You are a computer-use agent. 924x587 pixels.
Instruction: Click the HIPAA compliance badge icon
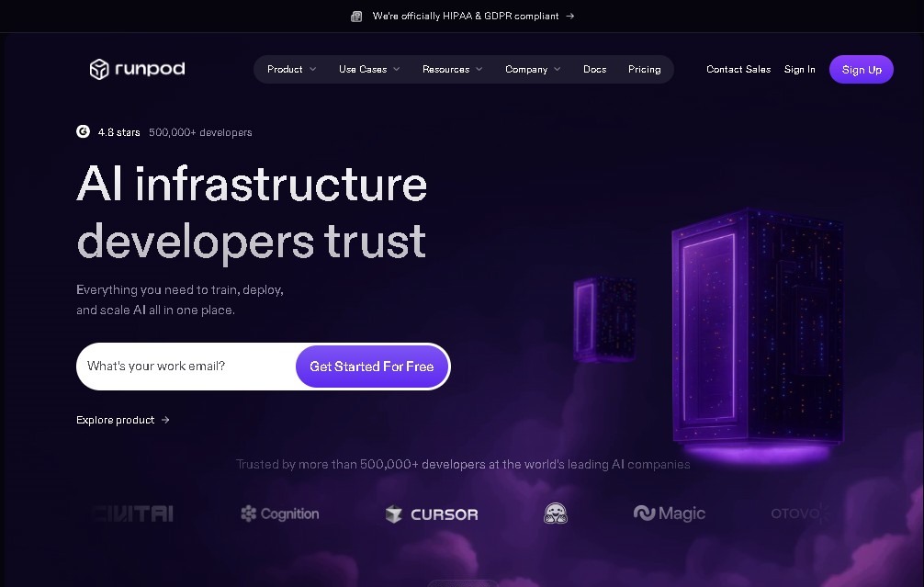click(356, 17)
